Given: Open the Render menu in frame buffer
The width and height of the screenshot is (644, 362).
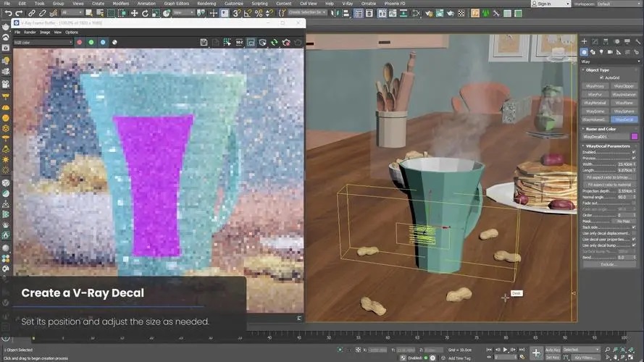Looking at the screenshot, I should coord(30,32).
